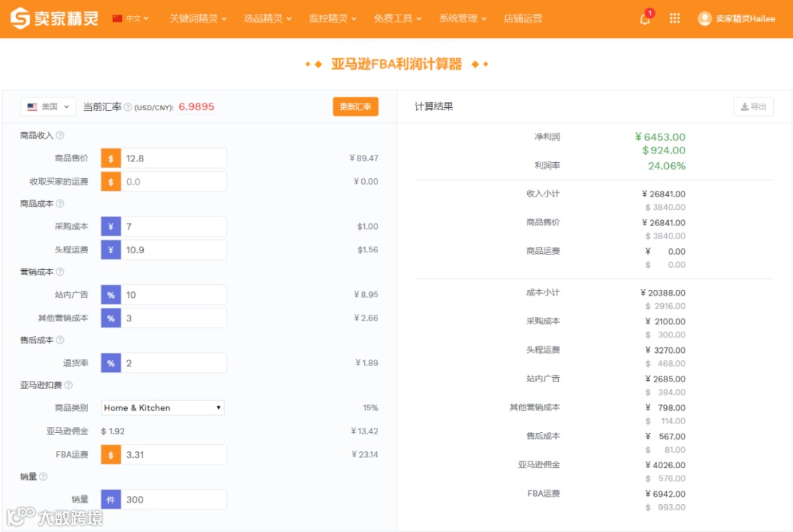Viewport: 793px width, 532px height.
Task: Click the yuan badge of 采购成本
Action: 111,226
